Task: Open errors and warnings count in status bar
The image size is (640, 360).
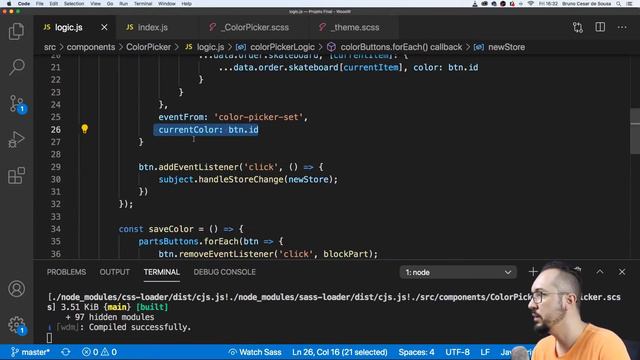Action: [99, 352]
